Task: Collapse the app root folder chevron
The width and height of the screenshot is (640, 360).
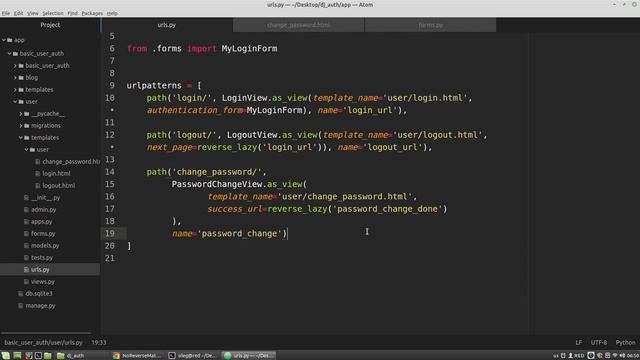Action: (4, 40)
